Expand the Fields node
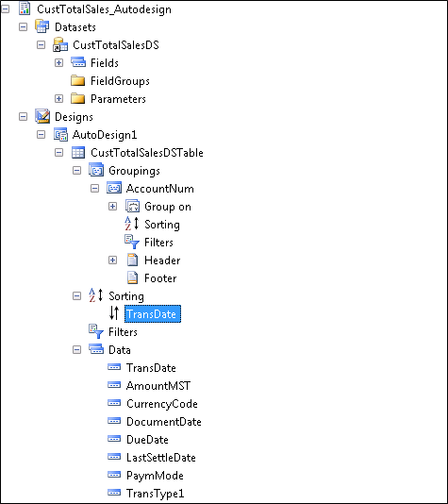The height and width of the screenshot is (504, 448). click(58, 62)
